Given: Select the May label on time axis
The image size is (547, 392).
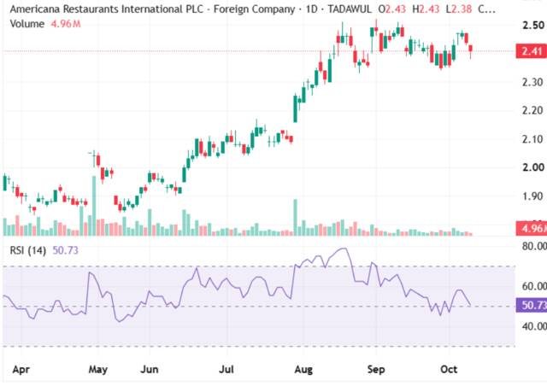Looking at the screenshot, I should point(98,369).
